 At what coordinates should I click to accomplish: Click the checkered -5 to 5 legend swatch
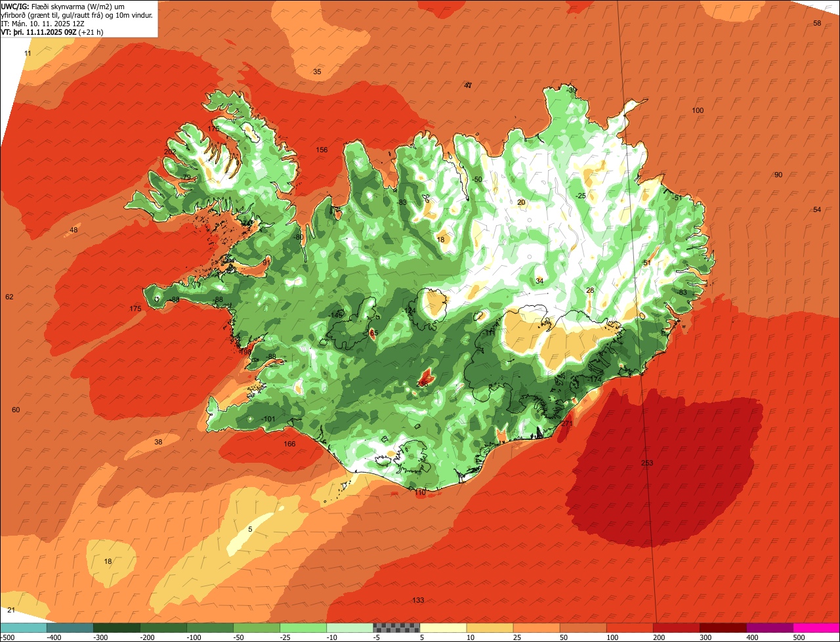pyautogui.click(x=396, y=628)
